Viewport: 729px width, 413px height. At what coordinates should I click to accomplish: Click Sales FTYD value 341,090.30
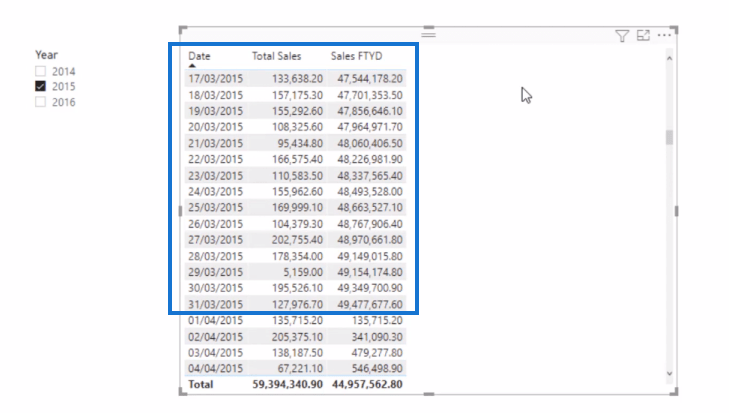coord(377,337)
